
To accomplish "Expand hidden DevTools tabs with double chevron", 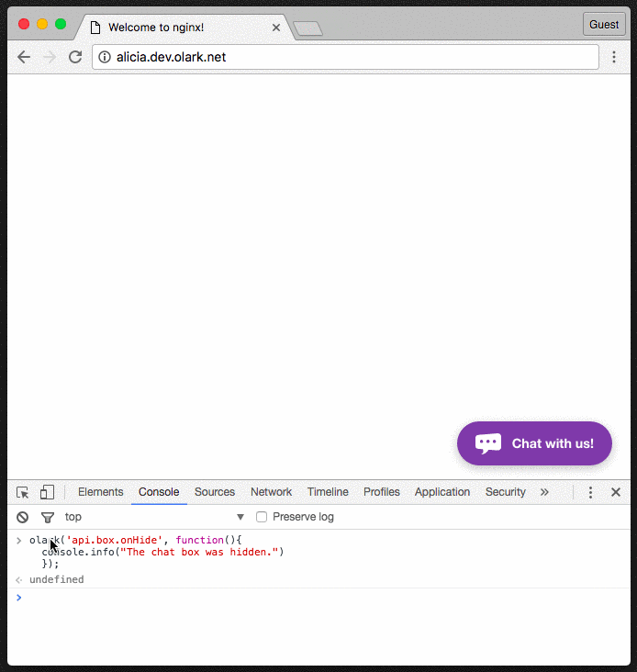I will 544,492.
